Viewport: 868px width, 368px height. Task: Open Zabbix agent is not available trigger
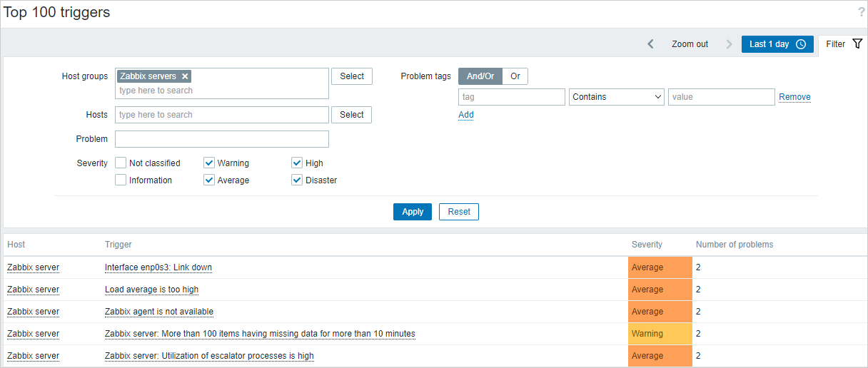(159, 312)
